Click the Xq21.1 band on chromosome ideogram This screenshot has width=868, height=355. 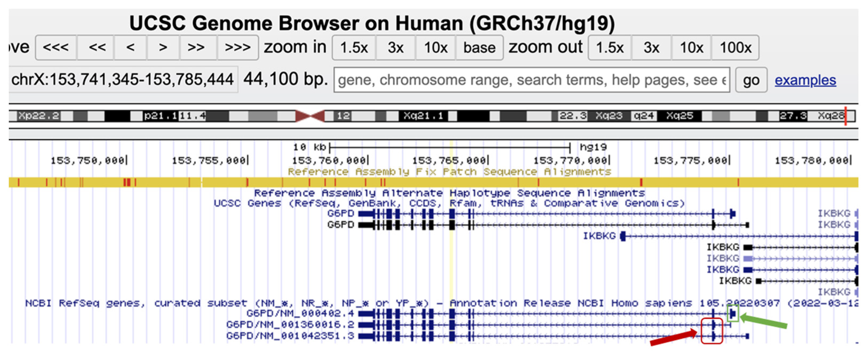[423, 116]
